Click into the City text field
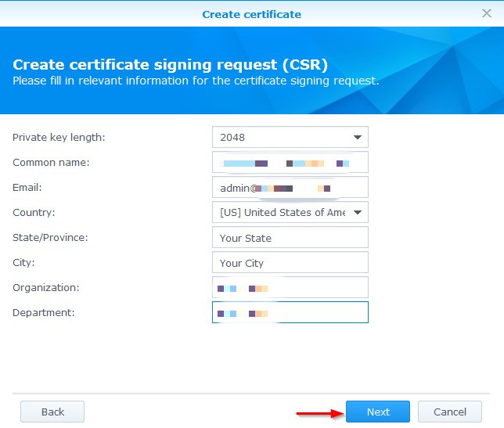Image resolution: width=504 pixels, height=428 pixels. pos(290,263)
